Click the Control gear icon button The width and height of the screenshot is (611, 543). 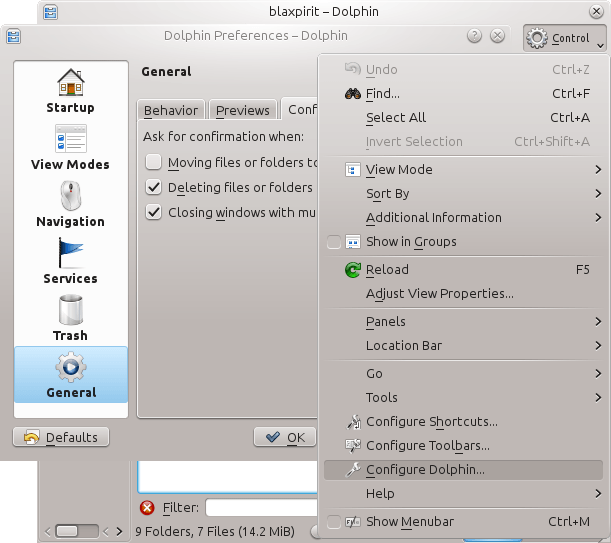(x=537, y=38)
